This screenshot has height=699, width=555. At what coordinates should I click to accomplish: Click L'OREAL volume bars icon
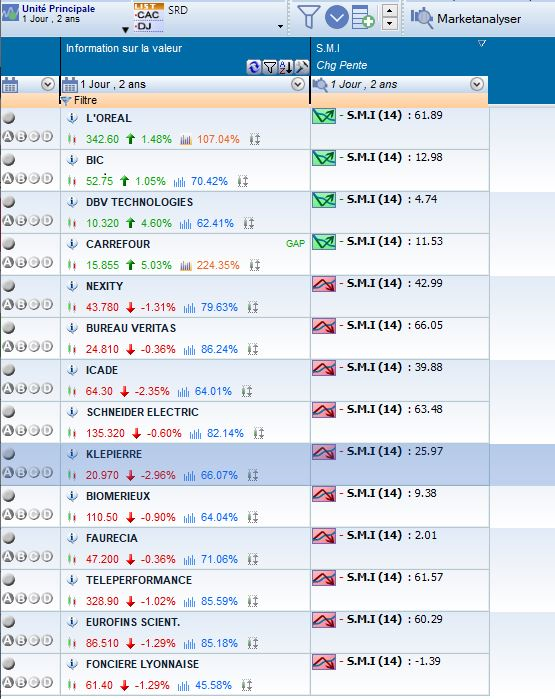tap(186, 140)
